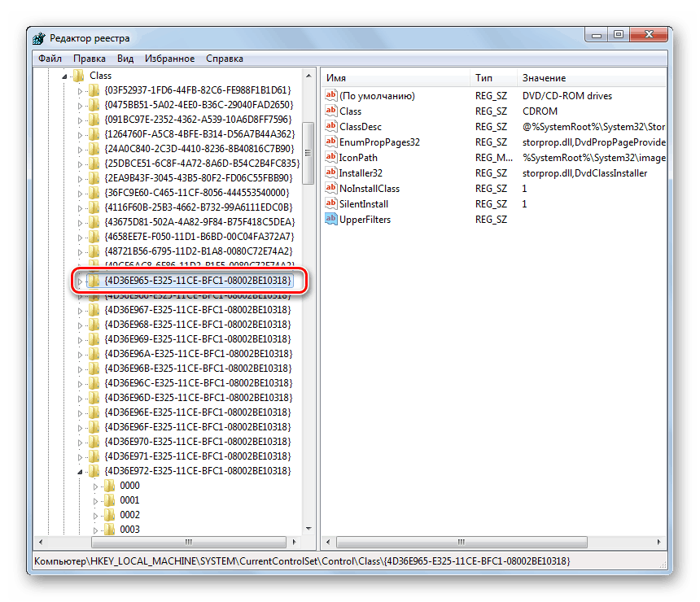This screenshot has width=700, height=602.
Task: Click the DVD/CD-ROM drives value data
Action: (567, 96)
